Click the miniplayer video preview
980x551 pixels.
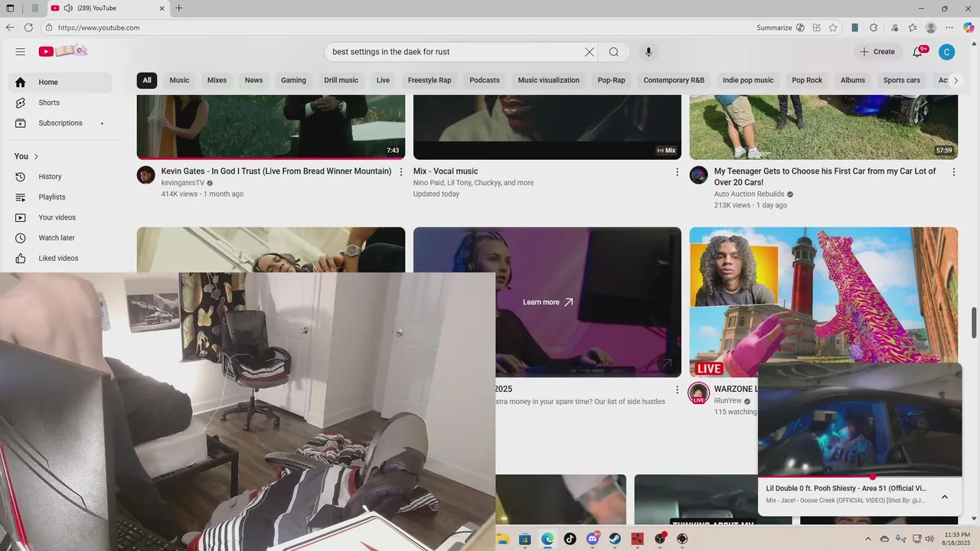coord(860,419)
